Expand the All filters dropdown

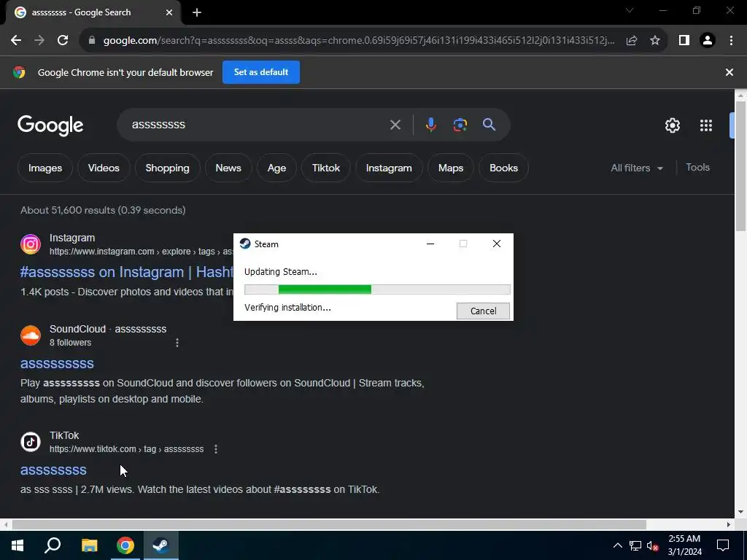tap(637, 168)
